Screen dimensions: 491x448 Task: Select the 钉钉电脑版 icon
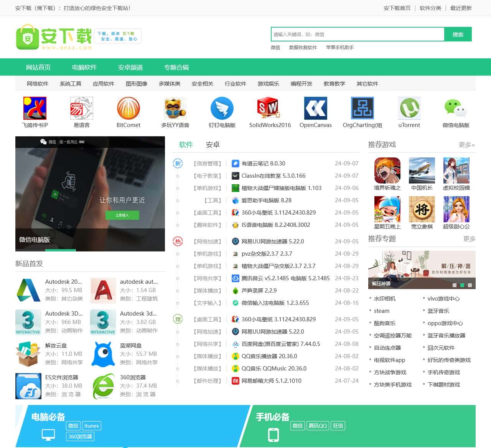point(222,108)
